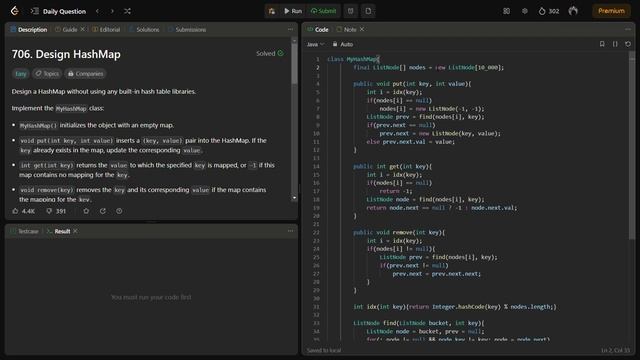Open the profile avatar menu
This screenshot has height=360, width=640.
tap(573, 11)
